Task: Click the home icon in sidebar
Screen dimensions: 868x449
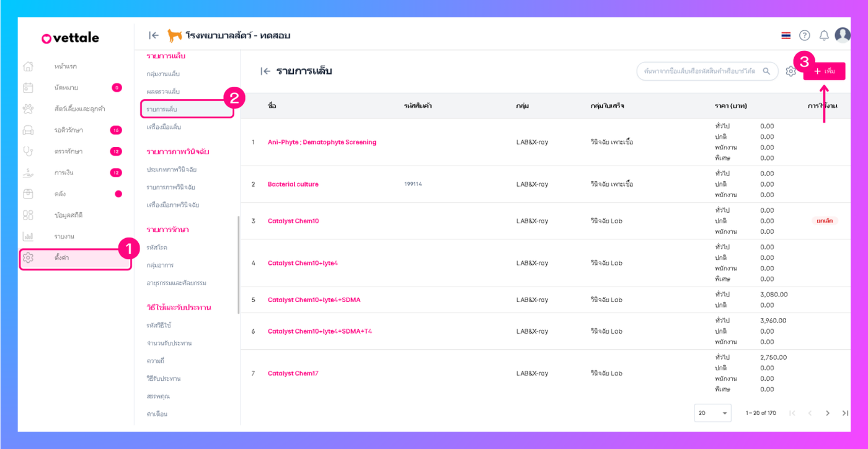Action: pyautogui.click(x=28, y=66)
